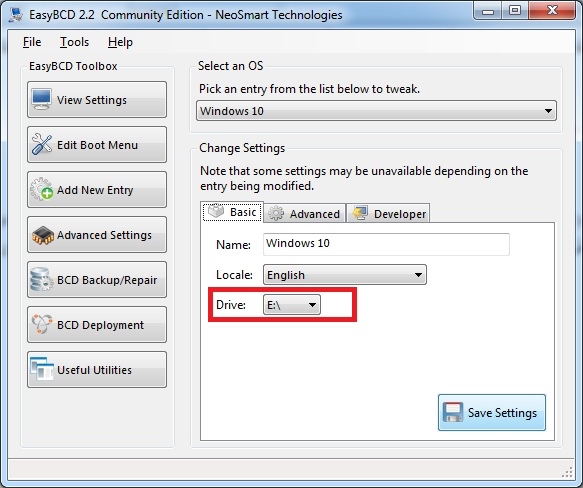Viewport: 583px width, 488px height.
Task: Click the wrench icon on Edit Boot Menu
Action: (42, 144)
